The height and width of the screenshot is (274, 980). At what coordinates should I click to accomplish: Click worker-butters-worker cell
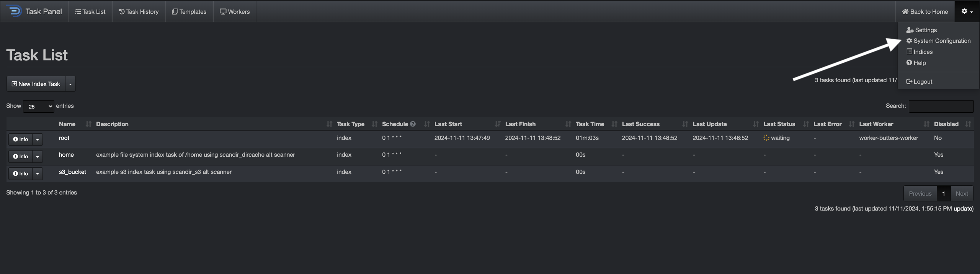coord(889,138)
